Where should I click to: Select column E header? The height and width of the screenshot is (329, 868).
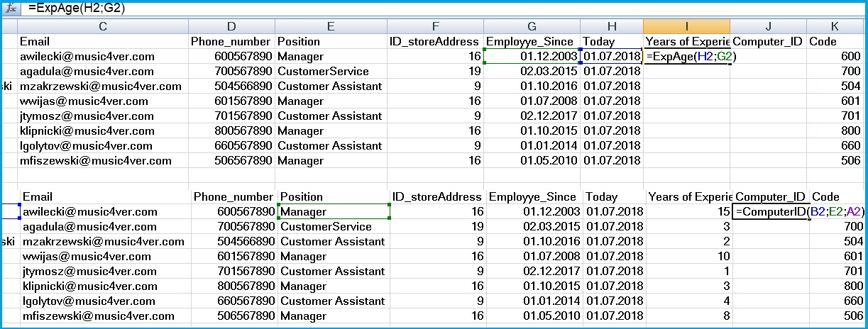pos(331,26)
